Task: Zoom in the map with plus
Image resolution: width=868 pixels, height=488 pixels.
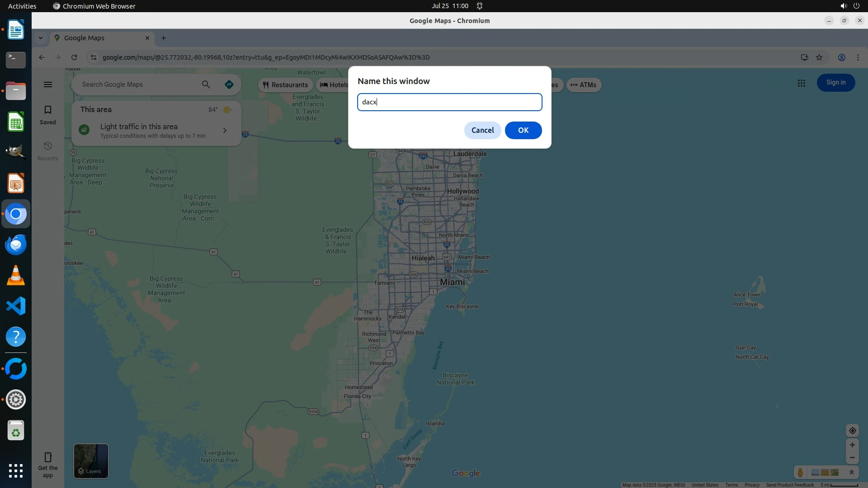Action: [x=852, y=445]
